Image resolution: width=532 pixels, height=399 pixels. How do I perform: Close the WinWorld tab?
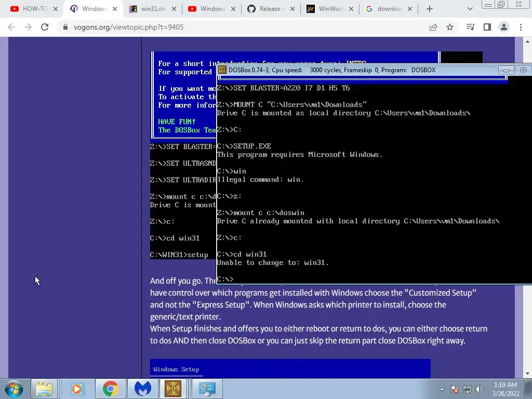point(351,9)
